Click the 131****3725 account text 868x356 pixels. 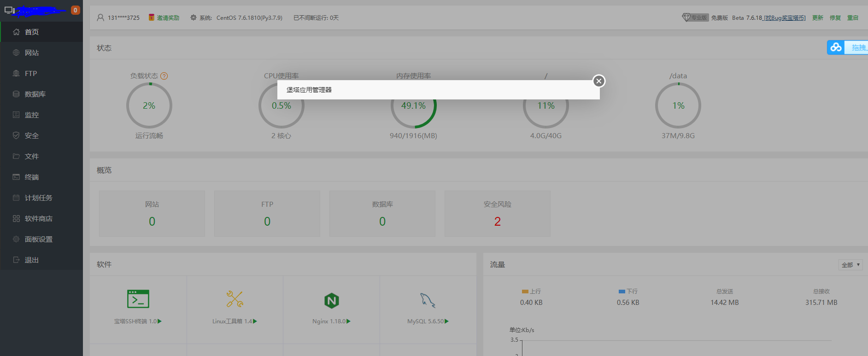tap(123, 18)
